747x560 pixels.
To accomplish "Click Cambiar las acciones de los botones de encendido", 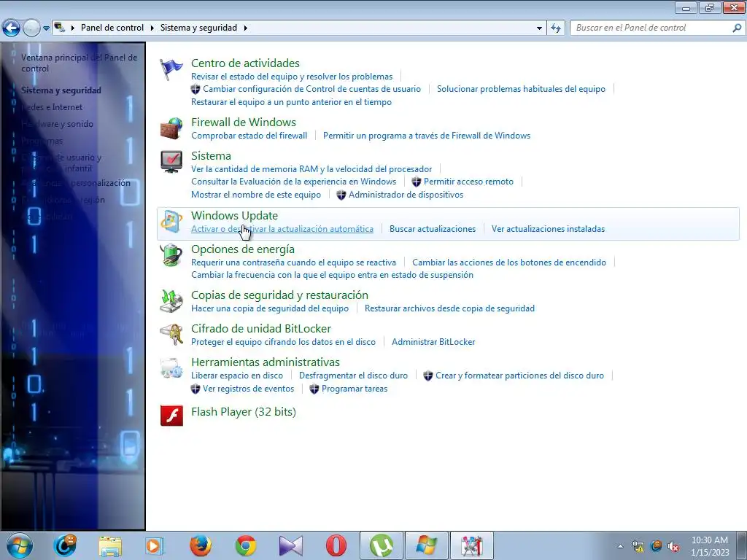I will coord(509,262).
